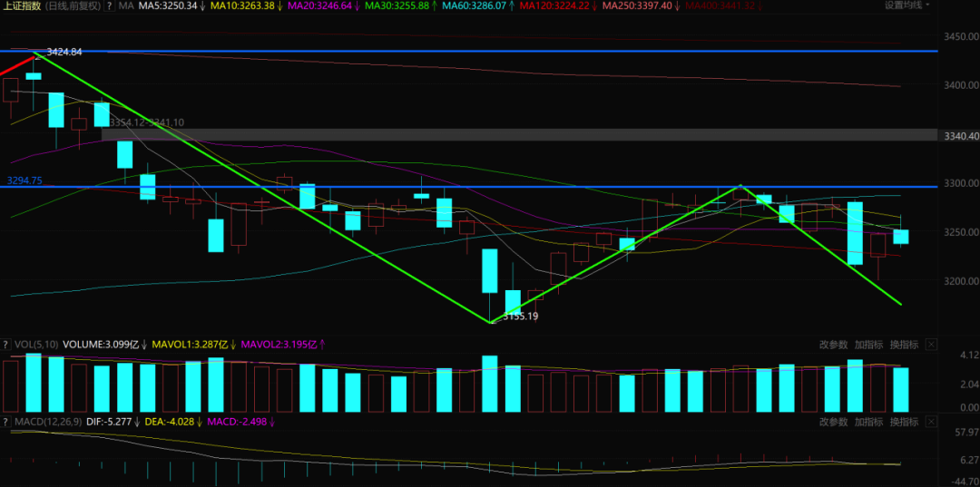Click 换指标 in the VOL panel
The width and height of the screenshot is (980, 487).
(x=903, y=345)
